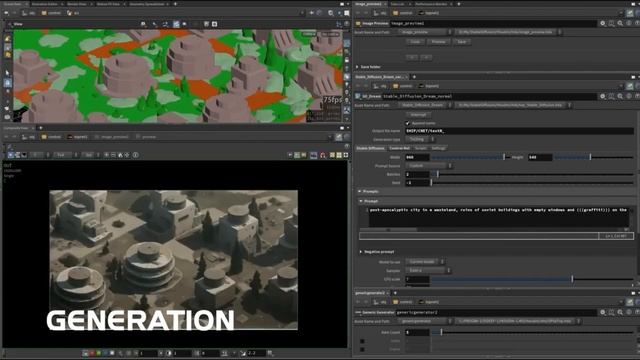Click top icon of viewport left toolbar
The image size is (640, 360).
7,39
